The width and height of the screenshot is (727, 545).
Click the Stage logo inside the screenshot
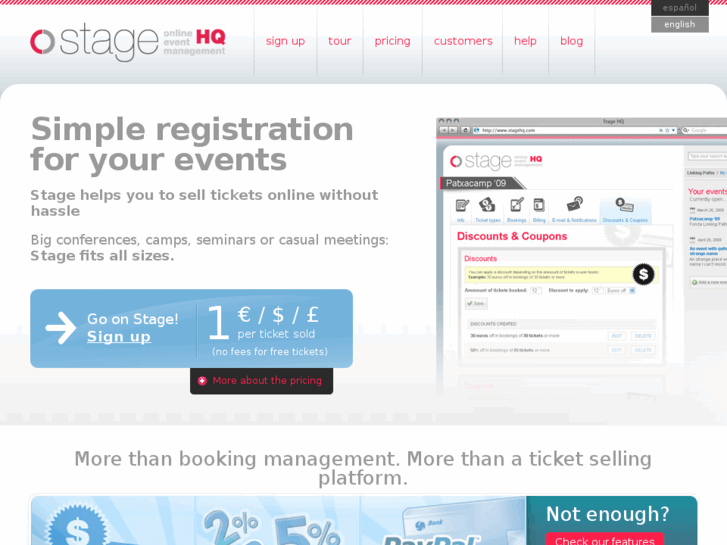(x=496, y=161)
